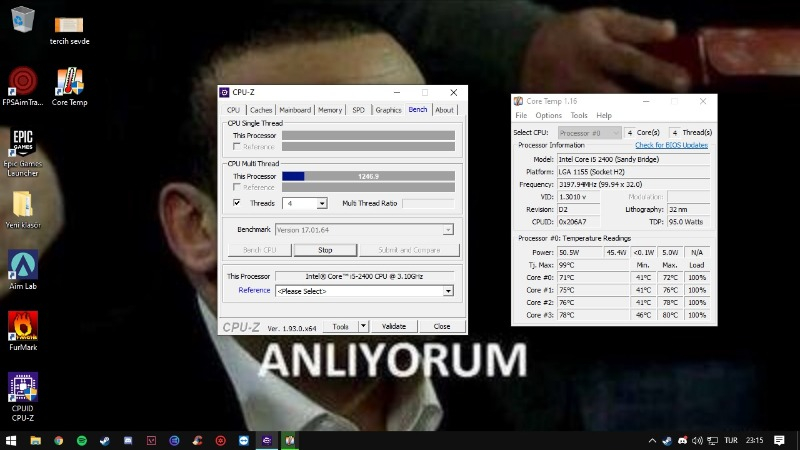Viewport: 800px width, 450px height.
Task: Open the Windows Start menu
Action: coord(11,440)
